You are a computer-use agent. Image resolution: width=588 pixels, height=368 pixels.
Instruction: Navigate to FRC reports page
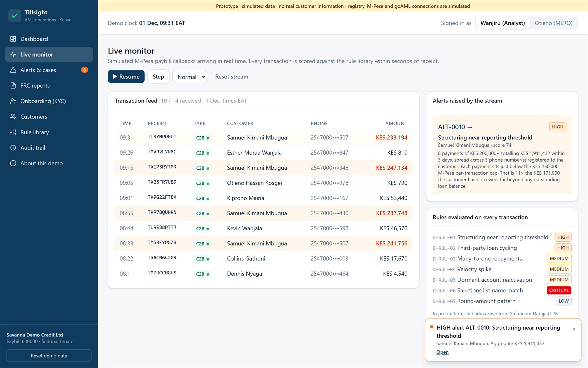(49, 86)
